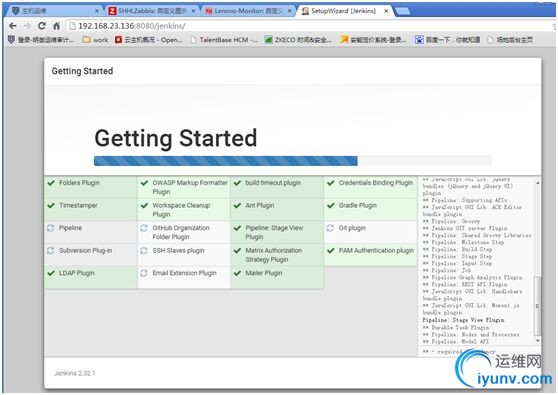This screenshot has height=395, width=558.
Task: Open the work bookmarks folder
Action: coord(95,40)
